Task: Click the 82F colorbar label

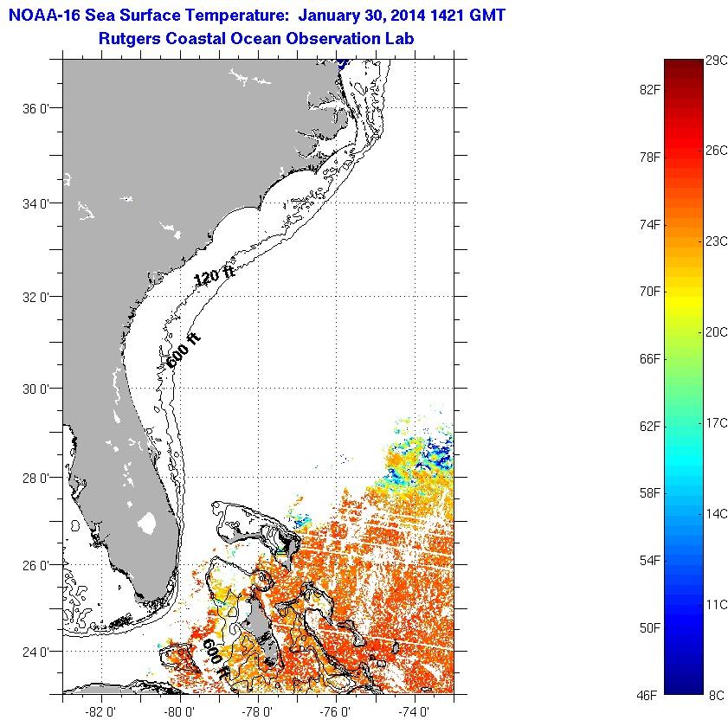Action: click(x=649, y=90)
